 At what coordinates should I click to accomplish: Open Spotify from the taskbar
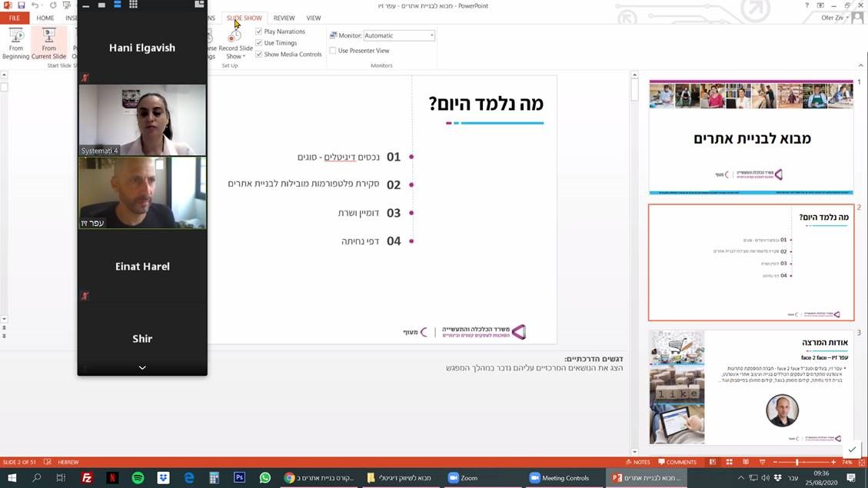138,477
